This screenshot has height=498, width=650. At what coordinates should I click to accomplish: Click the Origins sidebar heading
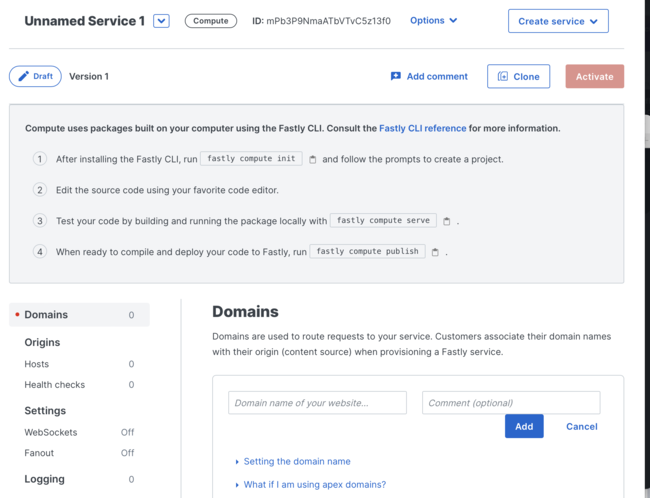coord(42,343)
